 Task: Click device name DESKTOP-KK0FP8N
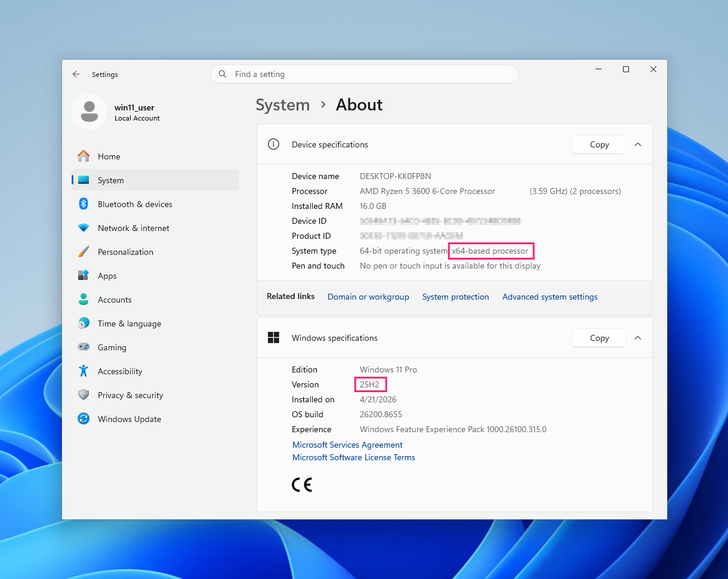click(x=395, y=176)
